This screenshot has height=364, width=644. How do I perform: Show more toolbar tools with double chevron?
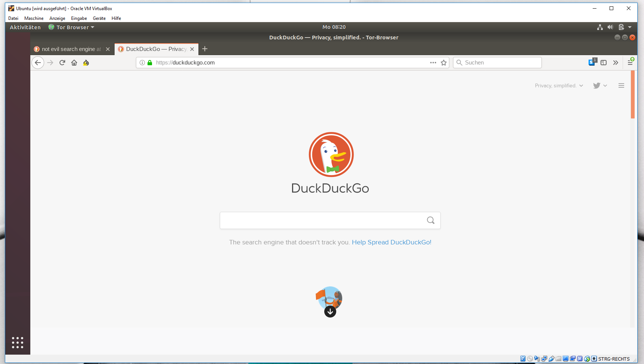coord(616,63)
